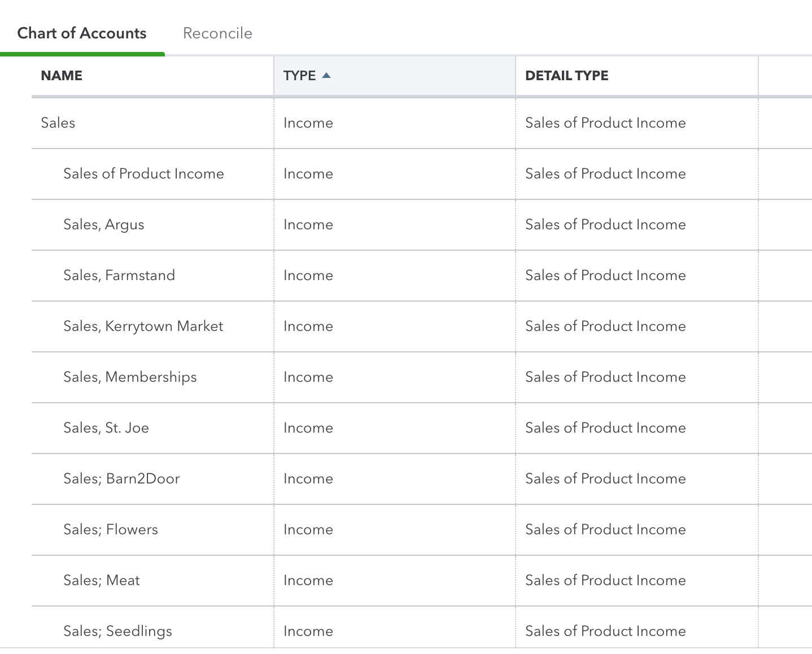812x654 pixels.
Task: Select the Chart of Accounts tab
Action: [x=82, y=33]
